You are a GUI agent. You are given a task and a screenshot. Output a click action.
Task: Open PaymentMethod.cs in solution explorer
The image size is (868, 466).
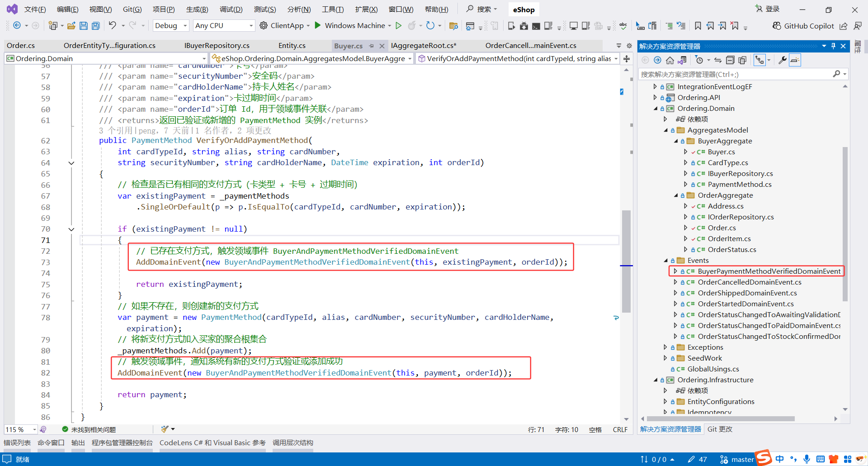coord(740,185)
